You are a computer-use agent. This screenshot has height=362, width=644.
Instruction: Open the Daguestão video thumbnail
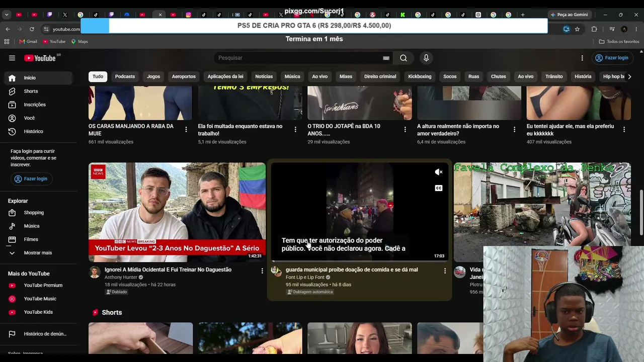tap(177, 212)
